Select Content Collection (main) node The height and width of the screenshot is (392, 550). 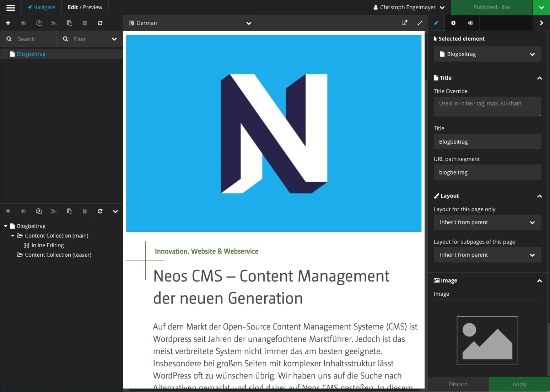[57, 236]
